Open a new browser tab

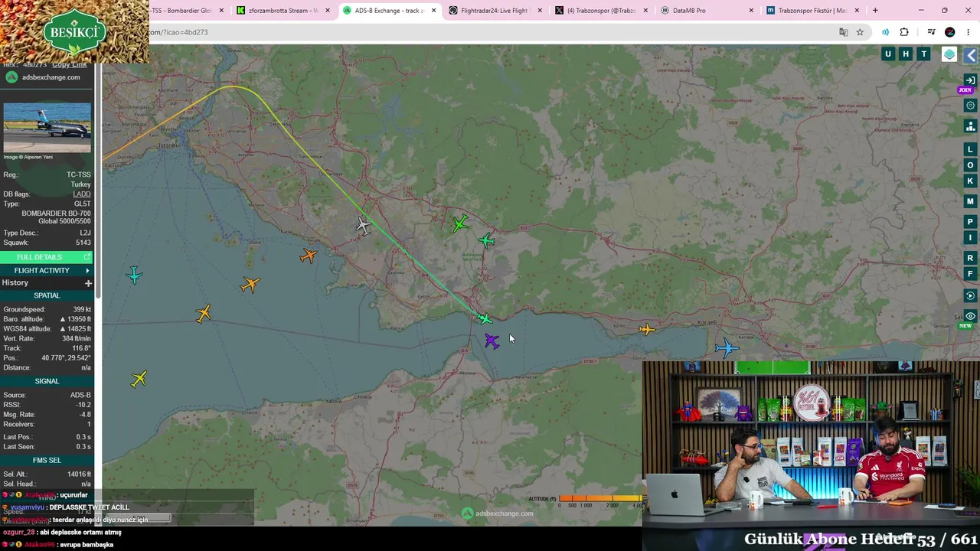875,11
